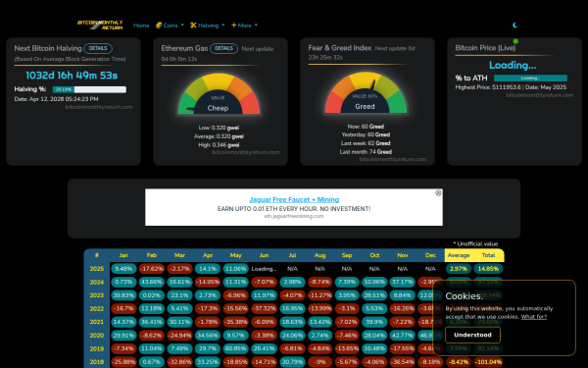This screenshot has height=368, width=588.
Task: Click 2024 November value 37.17%
Action: click(403, 282)
